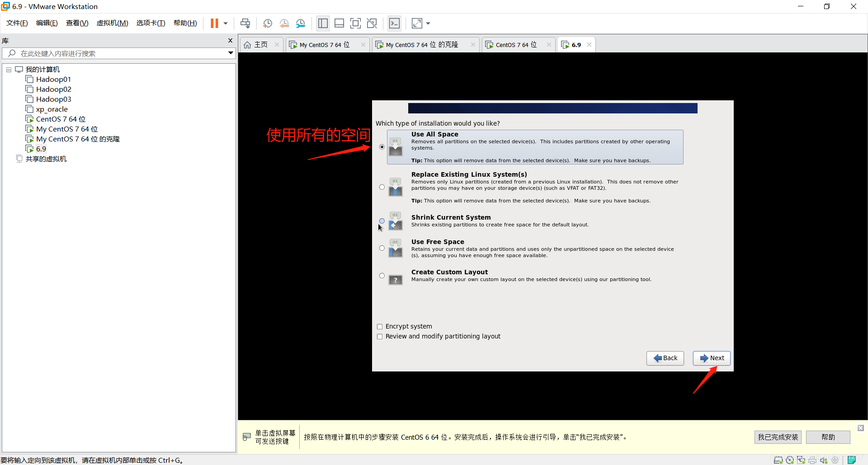Select the Use Free Space radio button
Screen dimensions: 868x465
click(x=382, y=248)
